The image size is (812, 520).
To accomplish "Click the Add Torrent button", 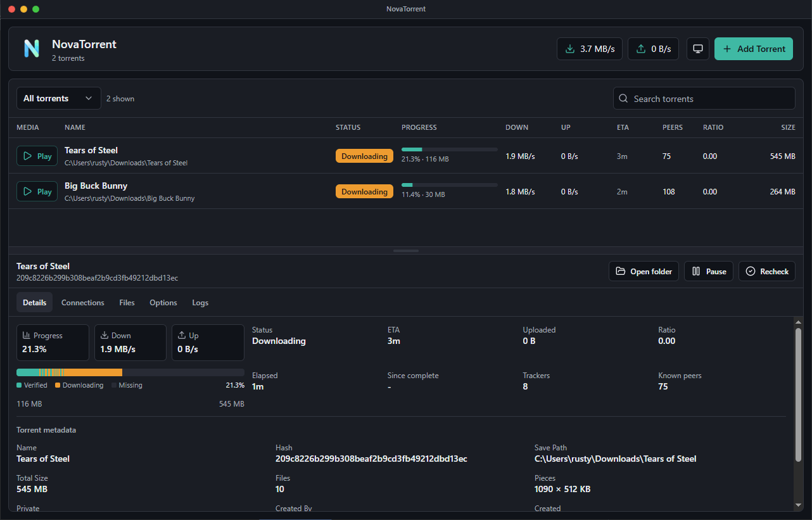I will tap(754, 49).
